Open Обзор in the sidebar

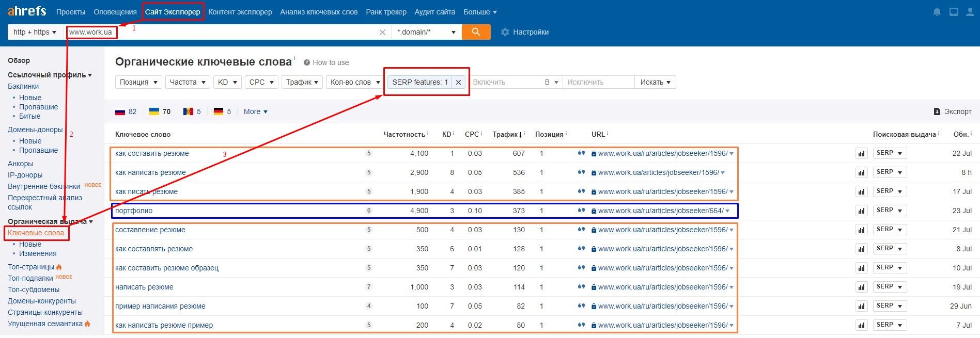(x=19, y=60)
